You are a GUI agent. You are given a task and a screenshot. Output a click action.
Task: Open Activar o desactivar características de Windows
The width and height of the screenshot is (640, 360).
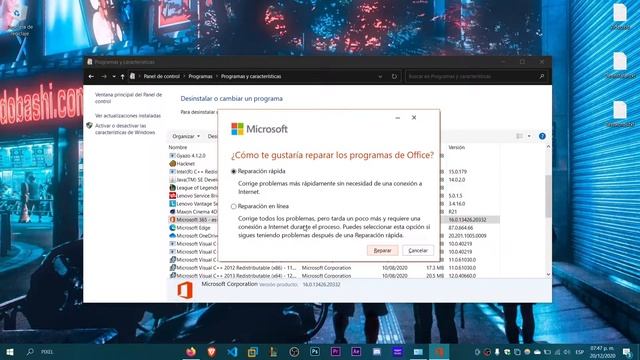tap(125, 129)
